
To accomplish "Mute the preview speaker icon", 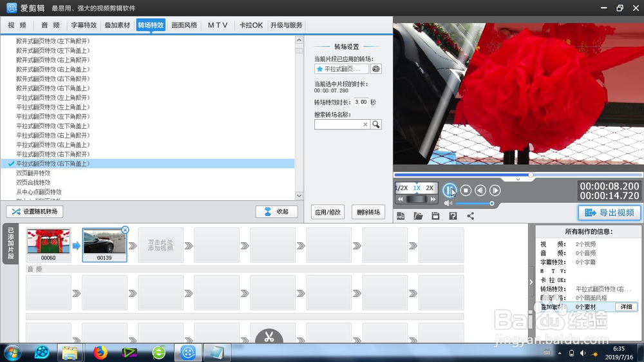I will [x=448, y=203].
